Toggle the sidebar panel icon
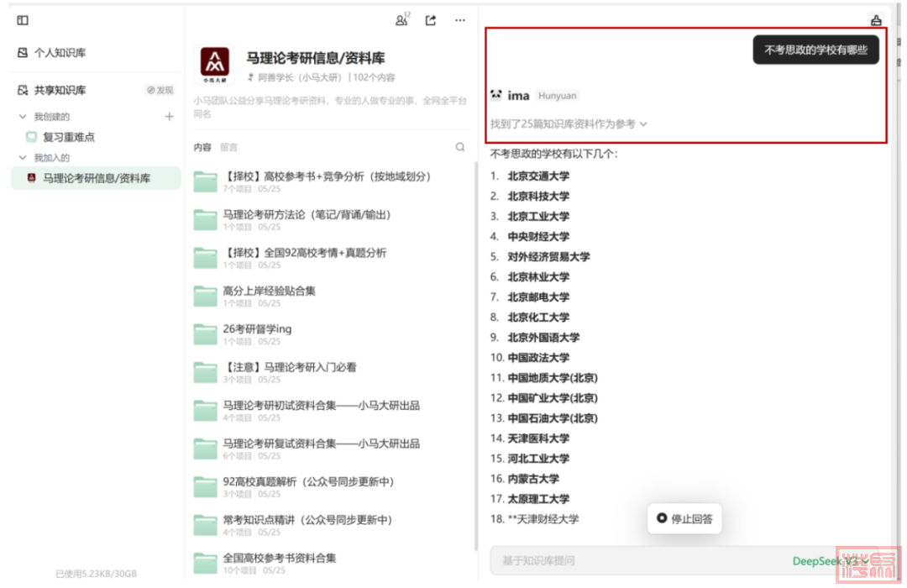Screen dimensions: 907x588 coord(23,20)
